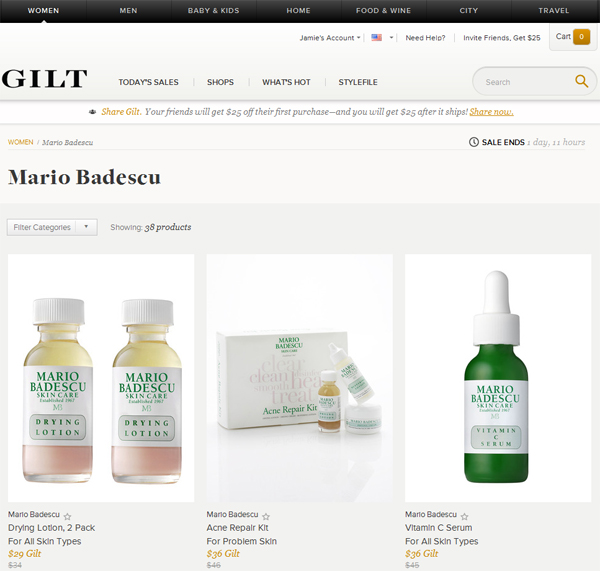This screenshot has width=600, height=571.
Task: Favorite the Acne Repair Kit star icon
Action: coord(266,516)
